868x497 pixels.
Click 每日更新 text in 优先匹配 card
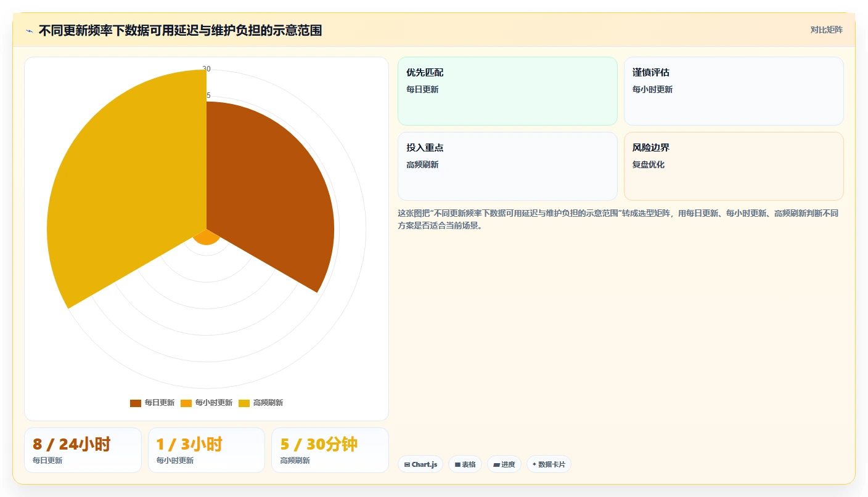422,89
